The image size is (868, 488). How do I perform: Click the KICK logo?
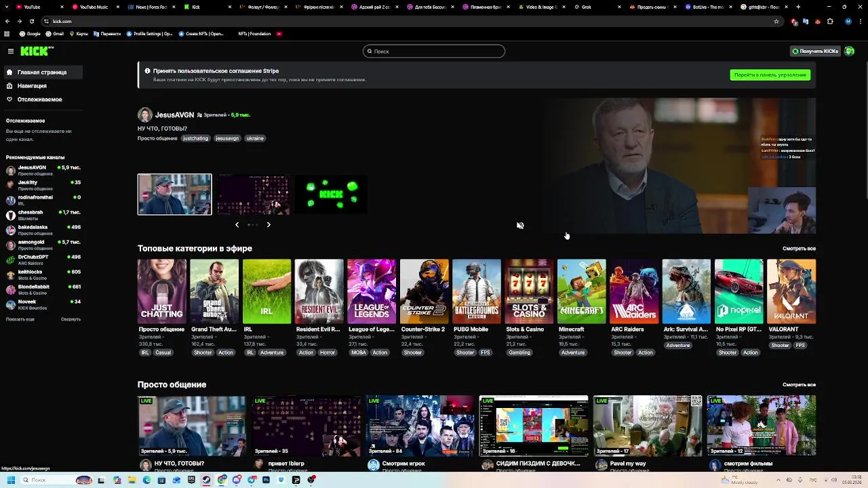36,51
